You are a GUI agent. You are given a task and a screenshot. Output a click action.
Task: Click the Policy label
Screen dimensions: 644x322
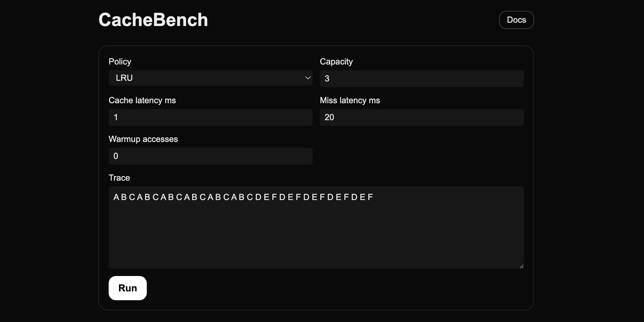point(120,61)
